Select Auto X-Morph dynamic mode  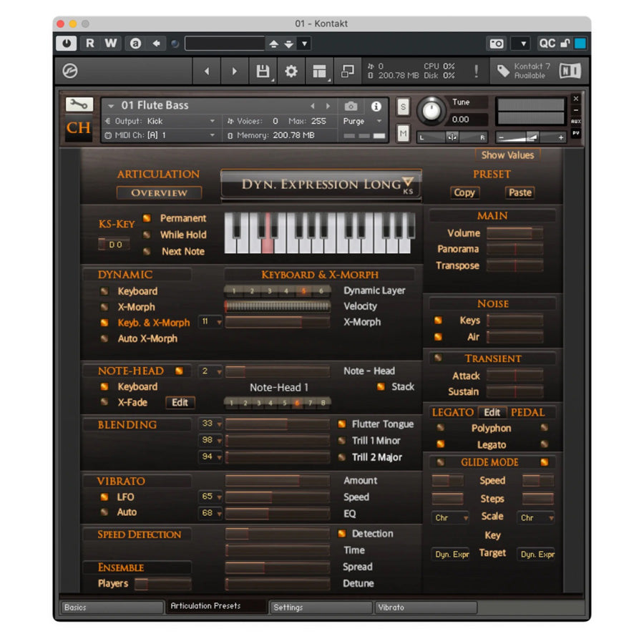point(104,338)
